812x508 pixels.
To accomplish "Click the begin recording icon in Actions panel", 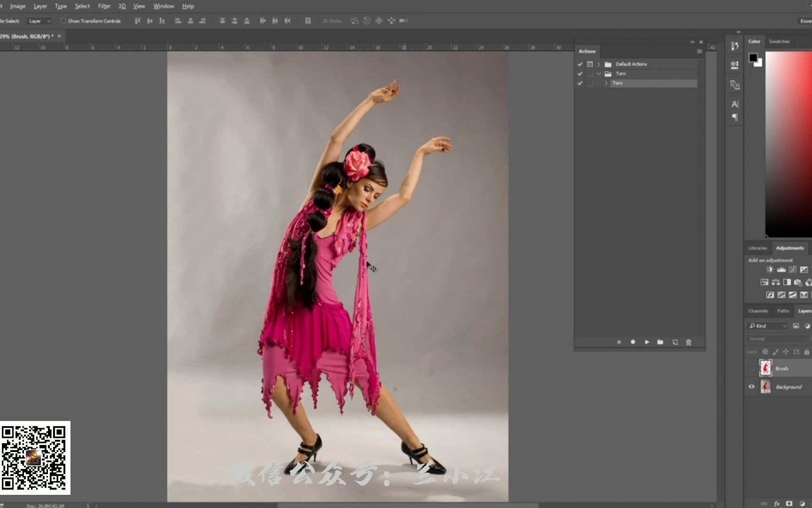I will coord(633,342).
